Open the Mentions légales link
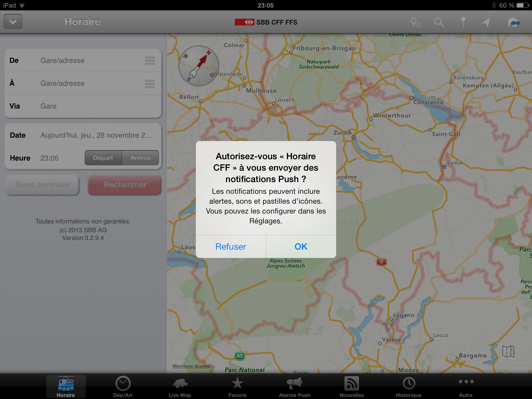This screenshot has width=532, height=399. coord(191,366)
